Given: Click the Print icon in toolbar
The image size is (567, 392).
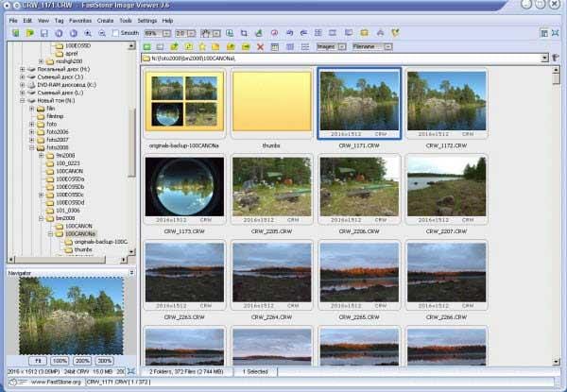Looking at the screenshot, I should tap(380, 33).
